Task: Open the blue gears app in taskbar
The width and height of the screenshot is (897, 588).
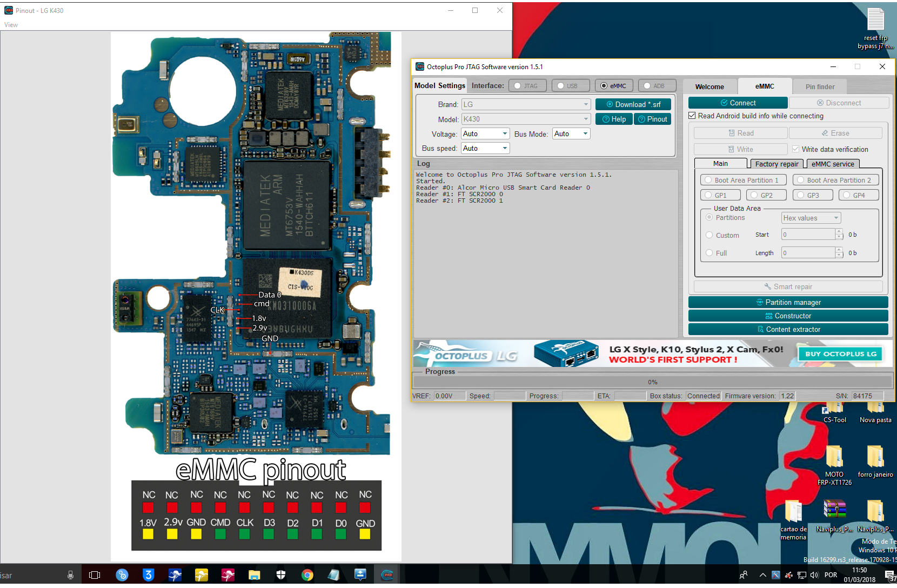Action: pos(122,575)
